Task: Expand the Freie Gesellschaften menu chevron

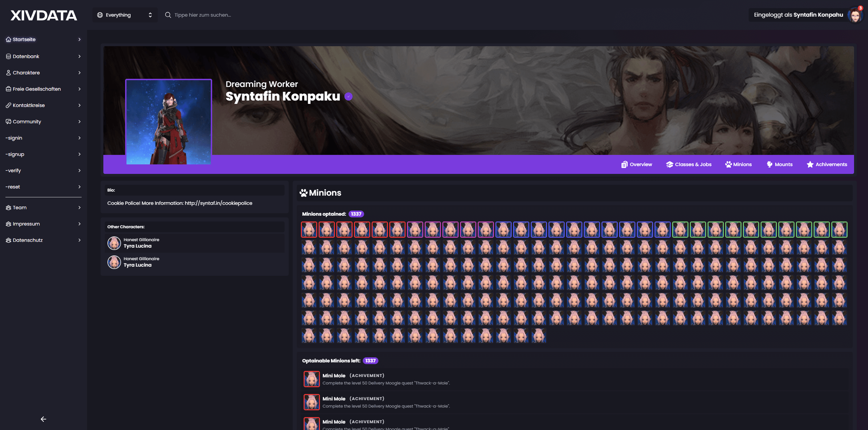Action: click(79, 89)
